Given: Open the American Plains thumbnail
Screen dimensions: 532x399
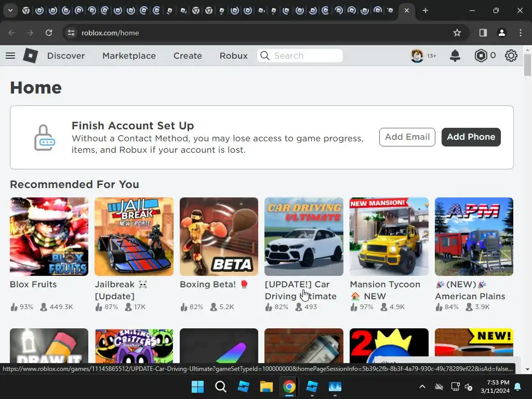Looking at the screenshot, I should tap(474, 236).
